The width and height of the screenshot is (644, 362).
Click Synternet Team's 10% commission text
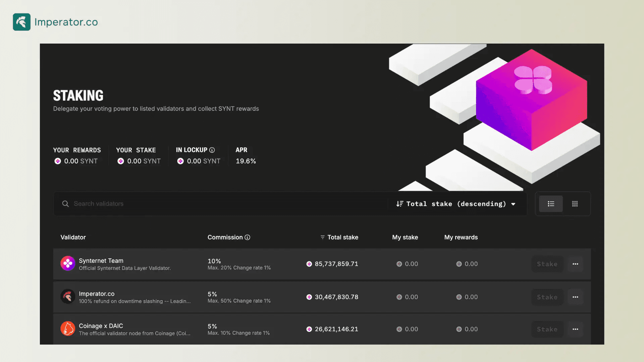(x=214, y=261)
